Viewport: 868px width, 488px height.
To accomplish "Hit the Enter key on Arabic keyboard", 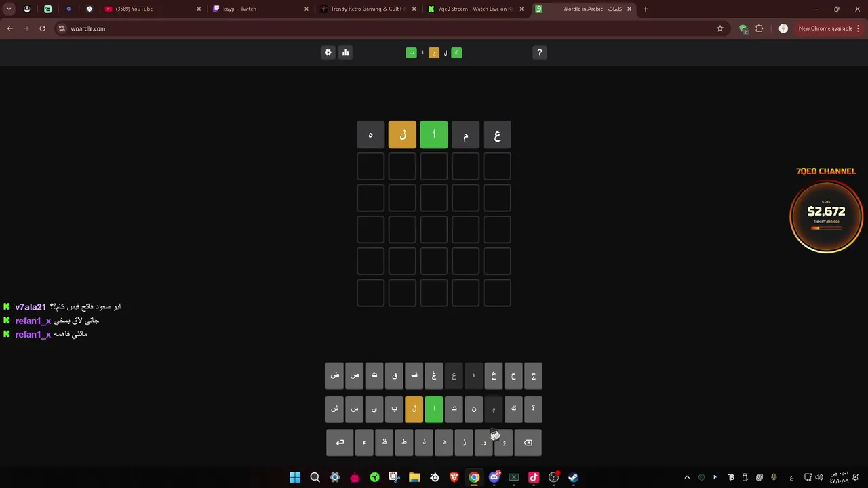I will [340, 443].
